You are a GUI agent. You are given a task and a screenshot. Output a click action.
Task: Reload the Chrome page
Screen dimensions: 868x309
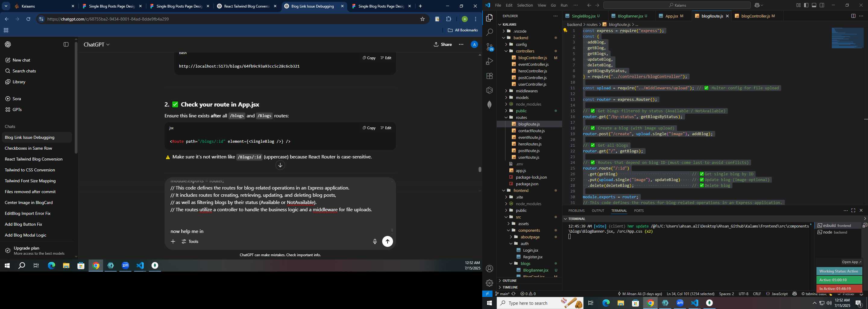pos(28,19)
